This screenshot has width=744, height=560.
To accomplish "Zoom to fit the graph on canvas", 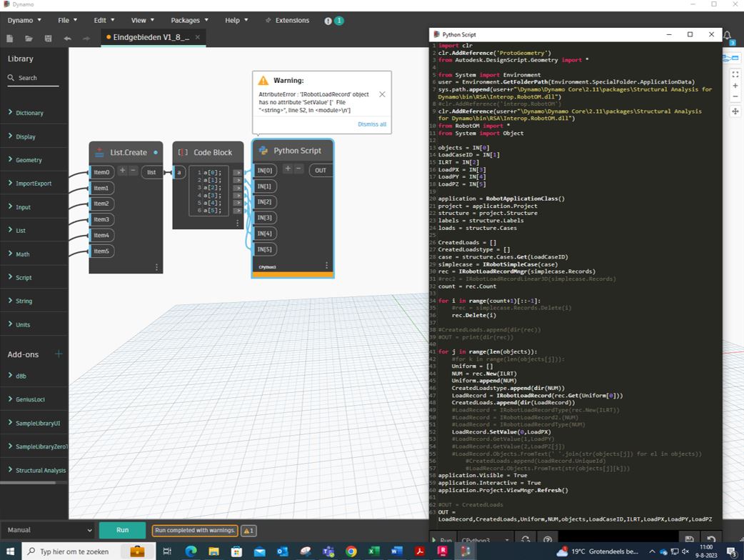I will (x=735, y=74).
